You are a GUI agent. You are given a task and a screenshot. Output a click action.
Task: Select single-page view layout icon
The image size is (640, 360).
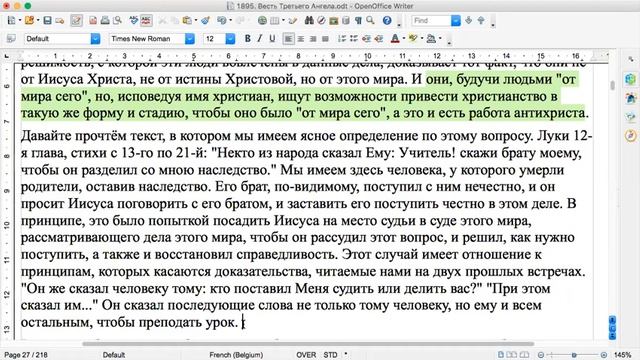coord(501,355)
